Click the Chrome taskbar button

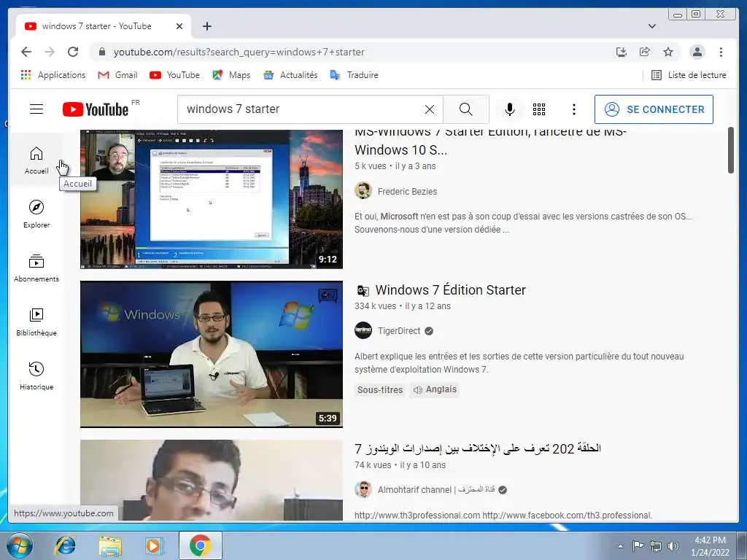[x=200, y=545]
